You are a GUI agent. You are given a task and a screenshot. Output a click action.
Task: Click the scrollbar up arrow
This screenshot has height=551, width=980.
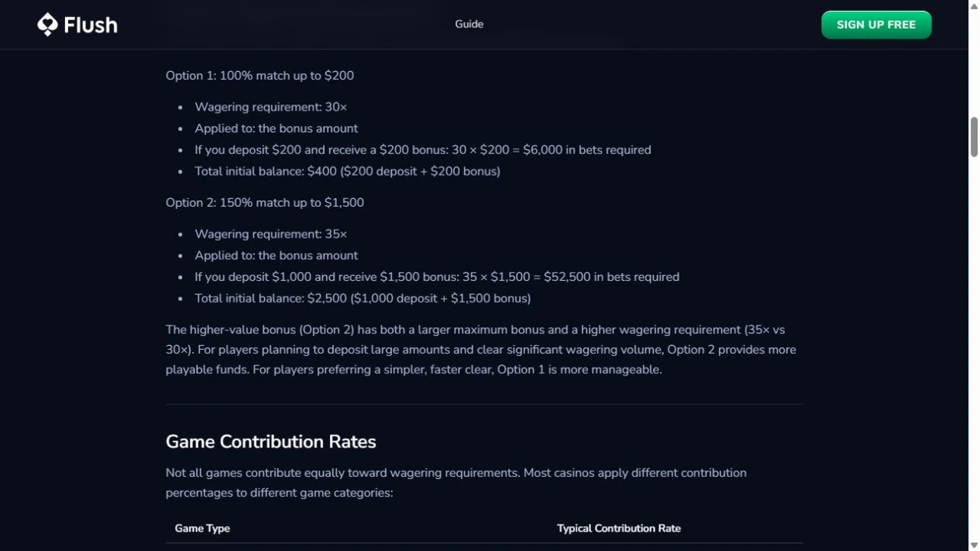pos(974,6)
